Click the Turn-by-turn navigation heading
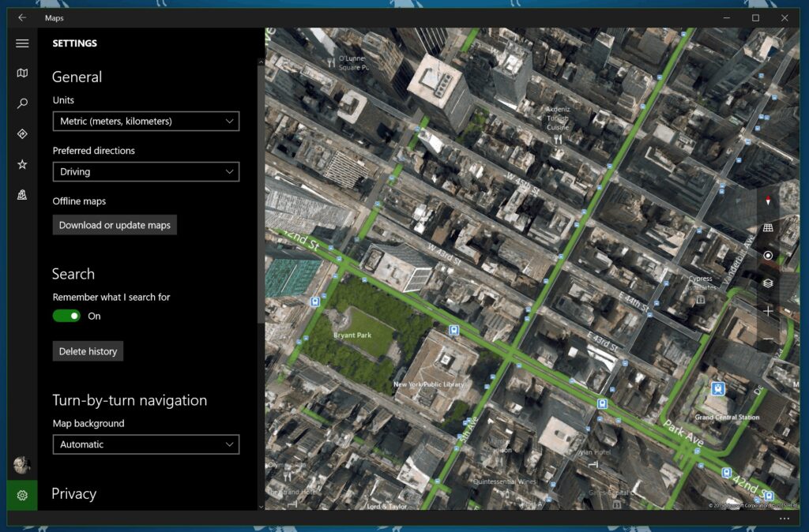The height and width of the screenshot is (532, 809). coord(130,400)
